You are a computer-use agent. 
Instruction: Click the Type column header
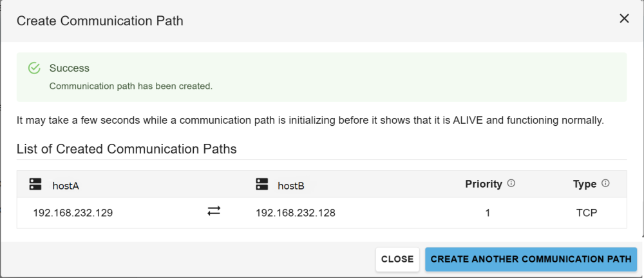[x=585, y=184]
